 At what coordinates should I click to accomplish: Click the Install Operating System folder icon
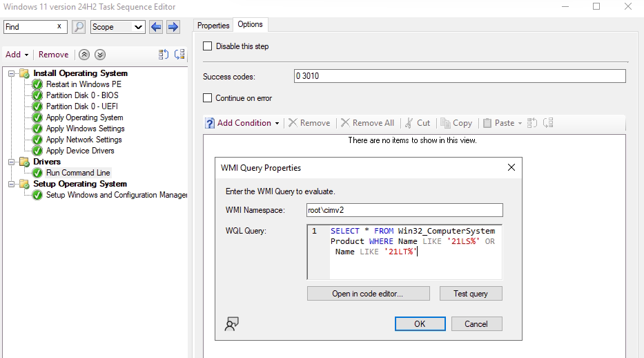tap(25, 73)
